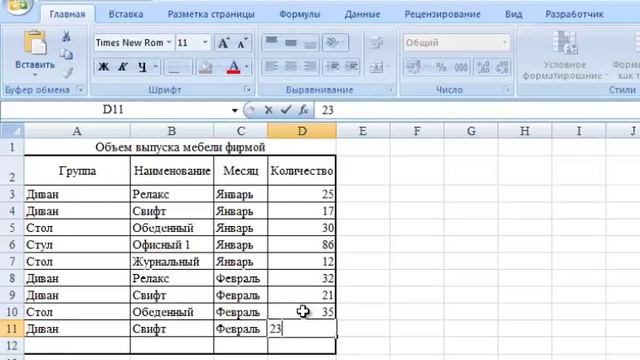Apply the red font color A
640x360 pixels.
point(233,67)
